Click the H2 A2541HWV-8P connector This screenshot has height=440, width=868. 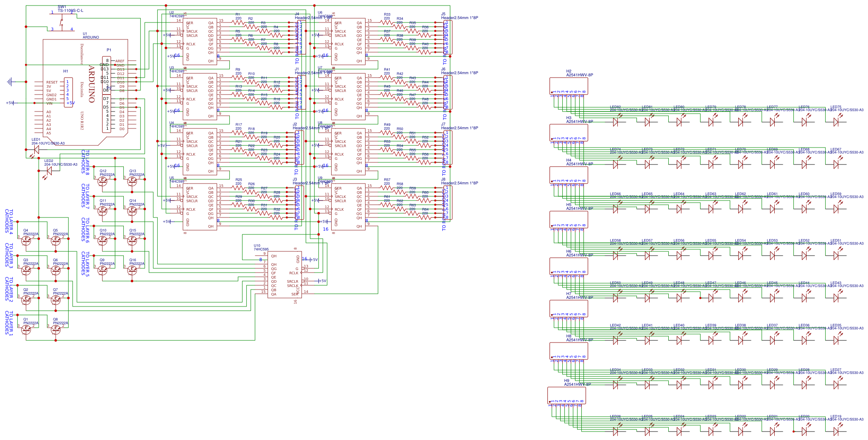568,86
